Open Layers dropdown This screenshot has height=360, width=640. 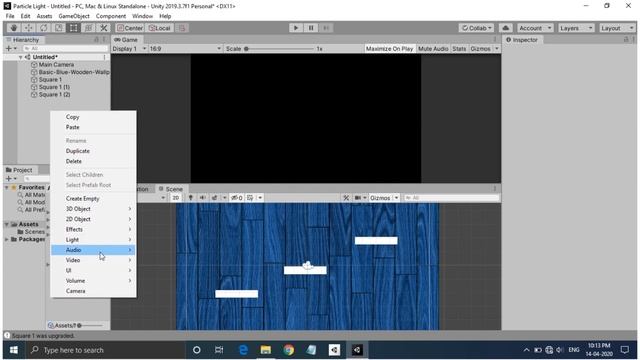click(x=576, y=28)
